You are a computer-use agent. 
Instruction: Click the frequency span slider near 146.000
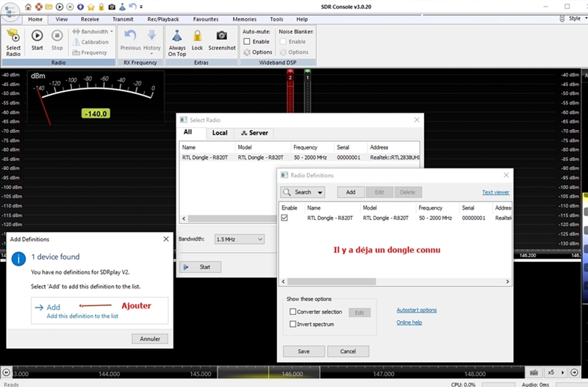coord(268,372)
